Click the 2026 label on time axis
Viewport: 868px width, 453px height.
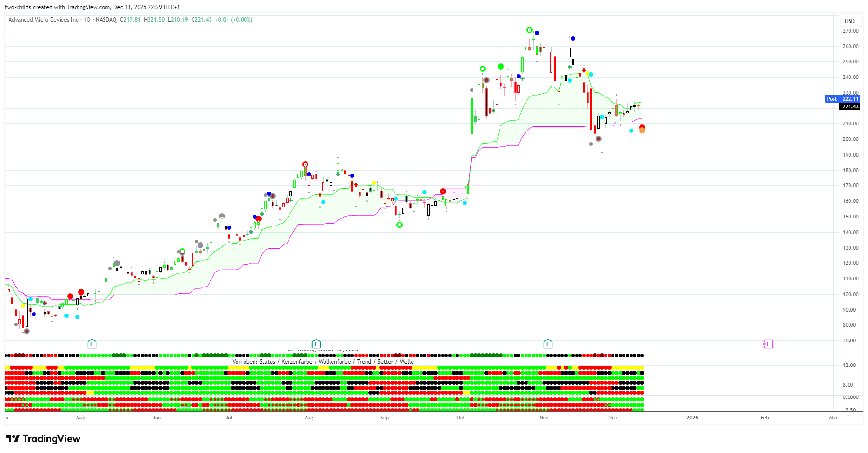692,418
